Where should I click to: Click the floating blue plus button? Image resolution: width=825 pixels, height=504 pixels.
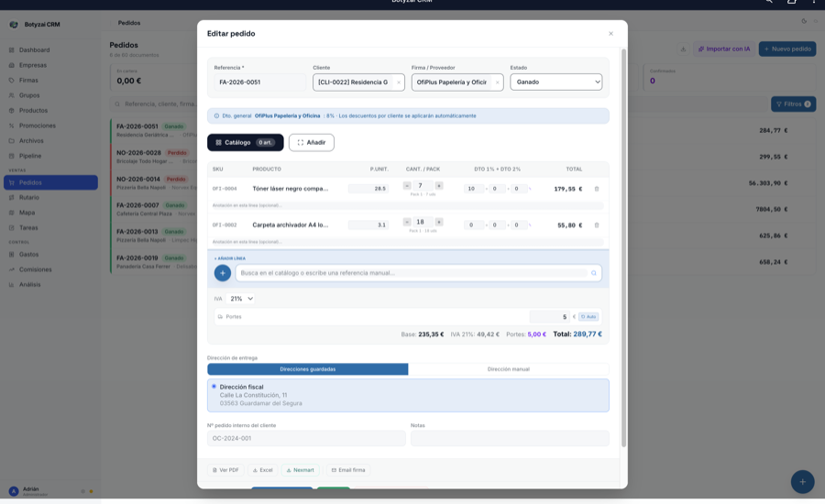[802, 482]
